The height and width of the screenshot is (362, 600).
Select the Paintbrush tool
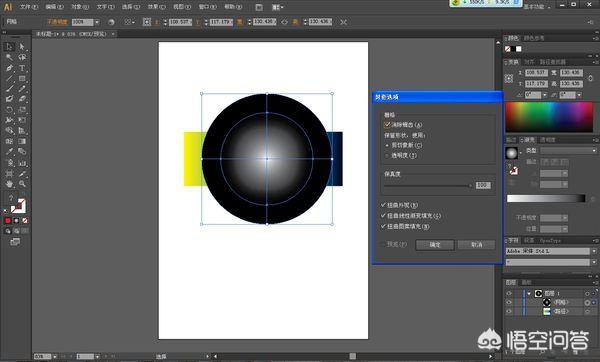[9, 89]
